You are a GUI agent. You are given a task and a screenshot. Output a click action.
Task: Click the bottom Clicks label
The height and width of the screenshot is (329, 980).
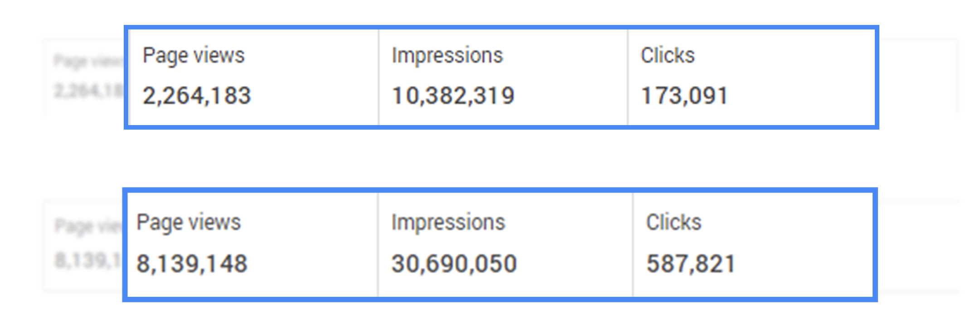coord(674,222)
